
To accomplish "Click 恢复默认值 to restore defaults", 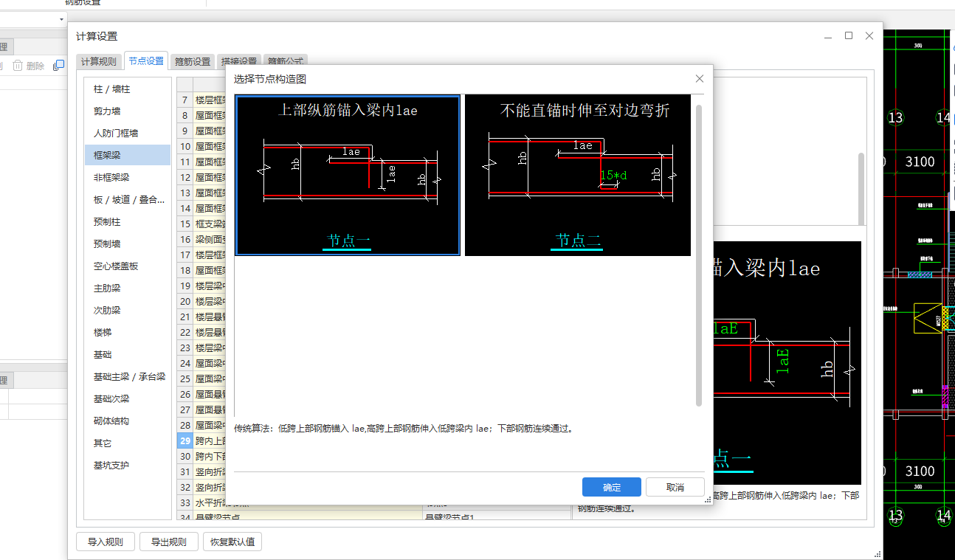I will pyautogui.click(x=232, y=542).
